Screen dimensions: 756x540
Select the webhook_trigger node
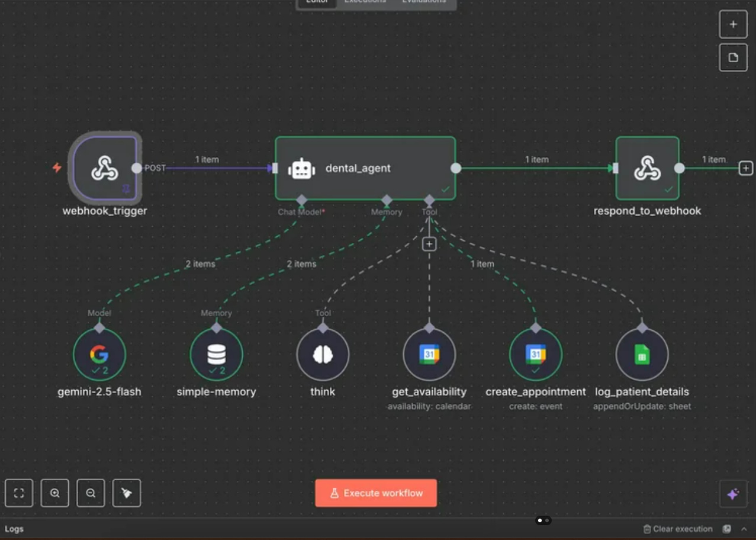105,168
